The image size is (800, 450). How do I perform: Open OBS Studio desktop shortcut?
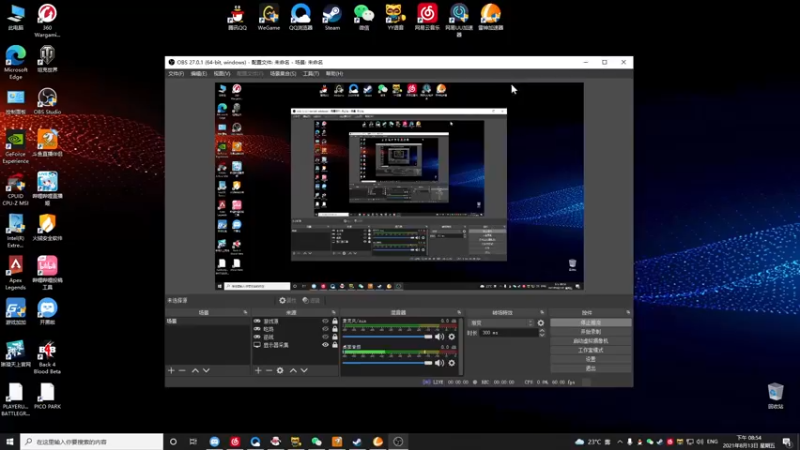47,101
